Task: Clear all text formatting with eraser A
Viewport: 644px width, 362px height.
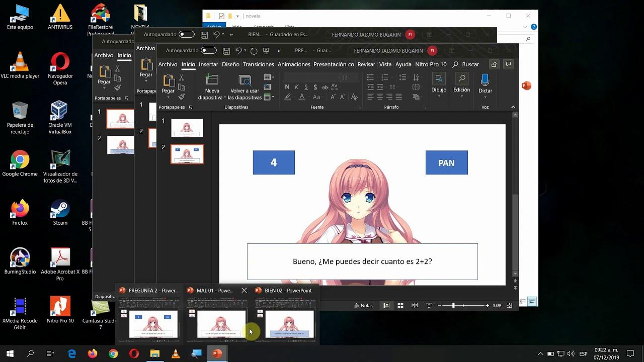Action: tap(354, 97)
